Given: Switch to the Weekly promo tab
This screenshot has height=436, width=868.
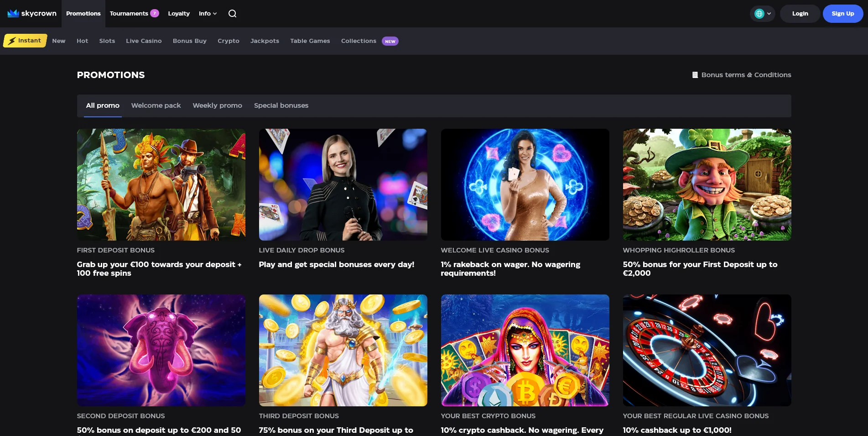Looking at the screenshot, I should (217, 105).
